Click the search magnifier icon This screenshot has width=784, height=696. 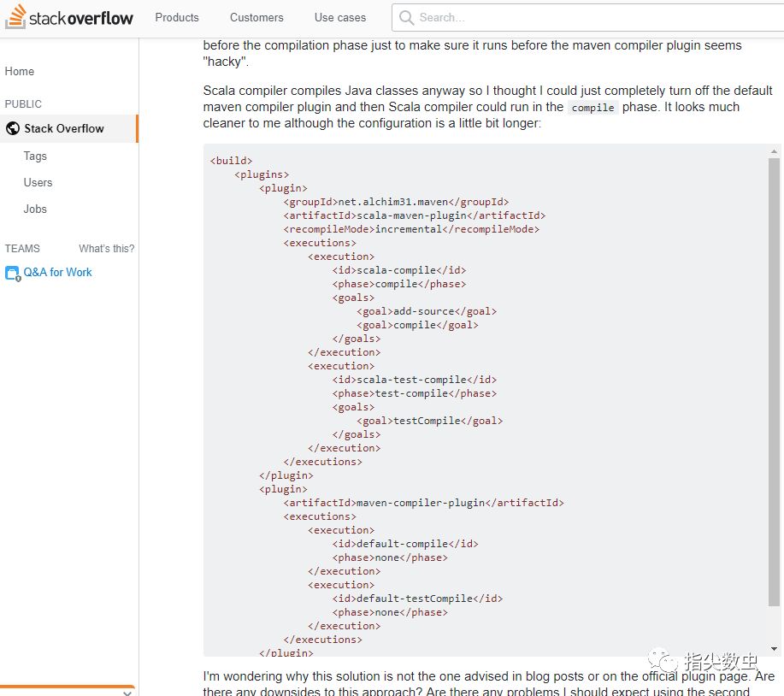coord(406,17)
